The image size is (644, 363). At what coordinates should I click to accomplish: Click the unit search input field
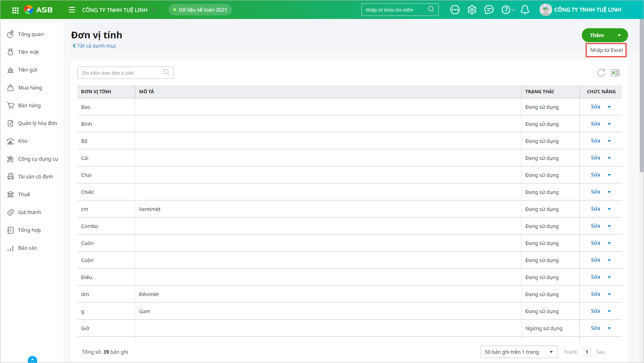[x=121, y=73]
